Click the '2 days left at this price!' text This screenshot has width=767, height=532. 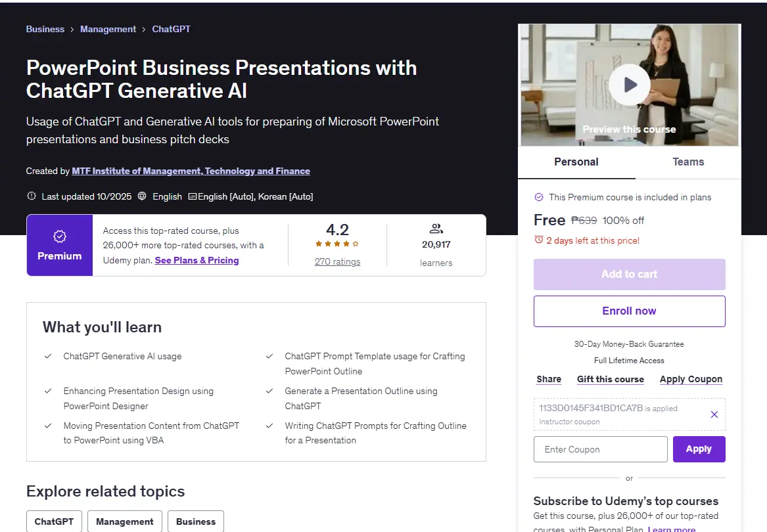click(x=593, y=240)
